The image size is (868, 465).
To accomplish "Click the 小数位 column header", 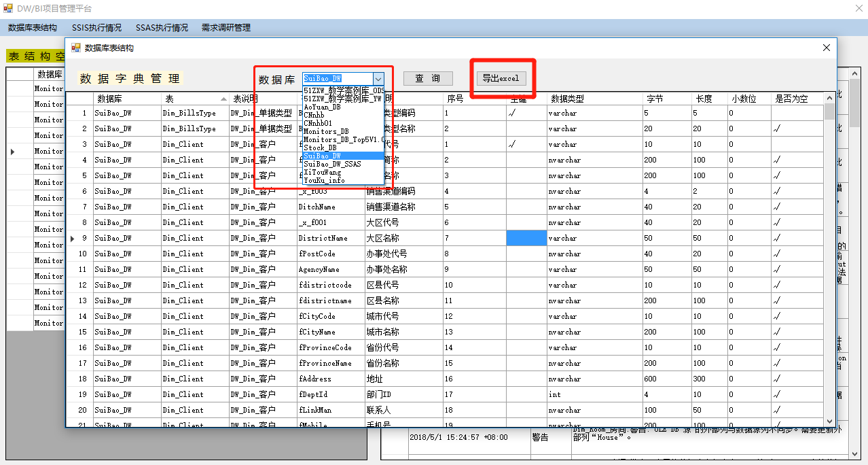I will pyautogui.click(x=750, y=99).
